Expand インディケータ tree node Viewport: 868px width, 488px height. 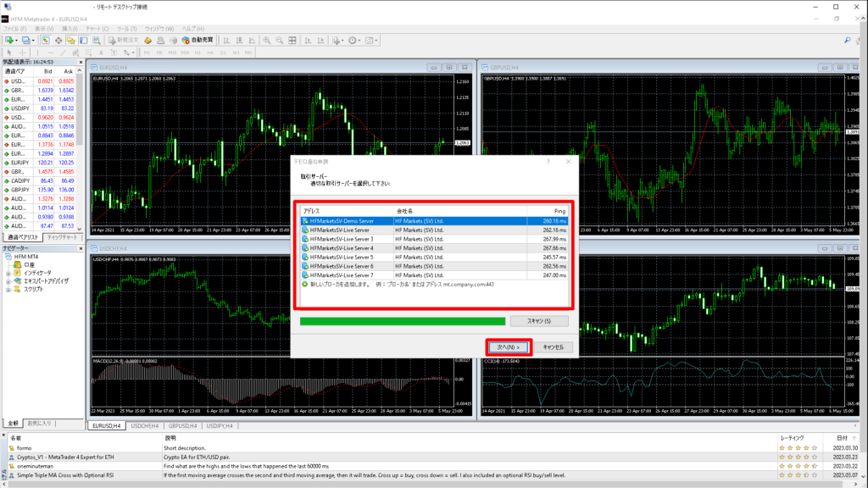8,274
